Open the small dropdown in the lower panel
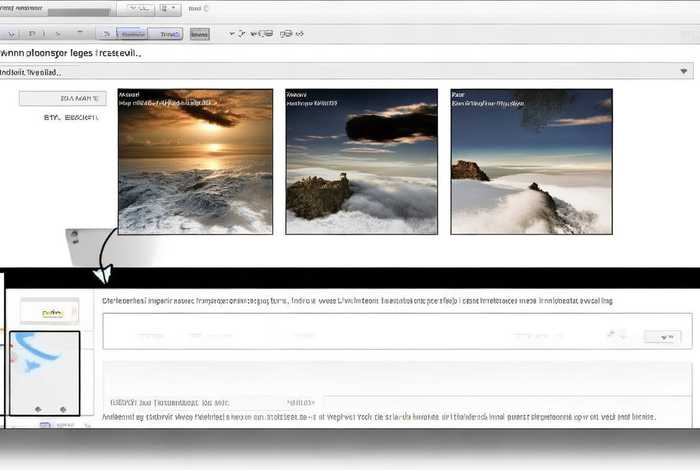This screenshot has height=470, width=700. (x=662, y=338)
